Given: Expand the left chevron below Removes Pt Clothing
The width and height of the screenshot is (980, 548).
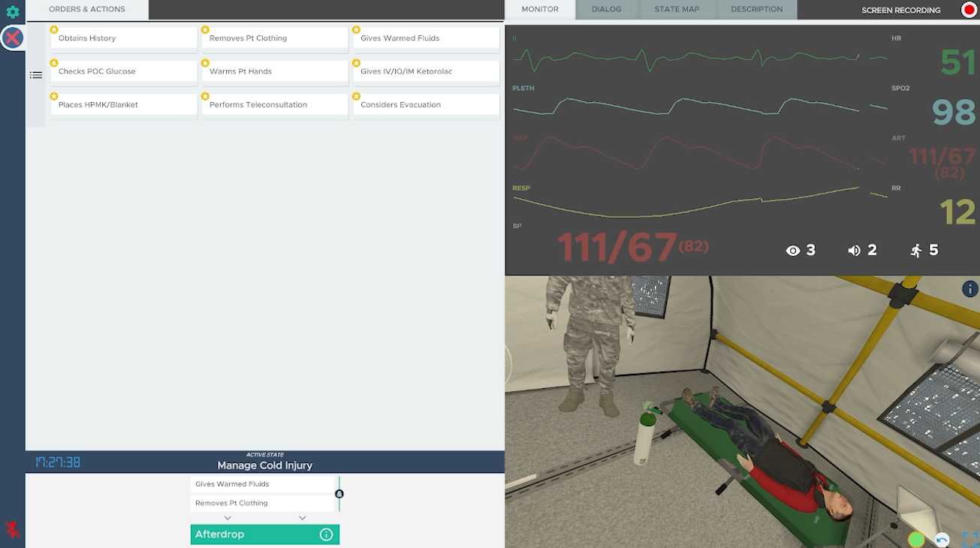Looking at the screenshot, I should pos(228,518).
